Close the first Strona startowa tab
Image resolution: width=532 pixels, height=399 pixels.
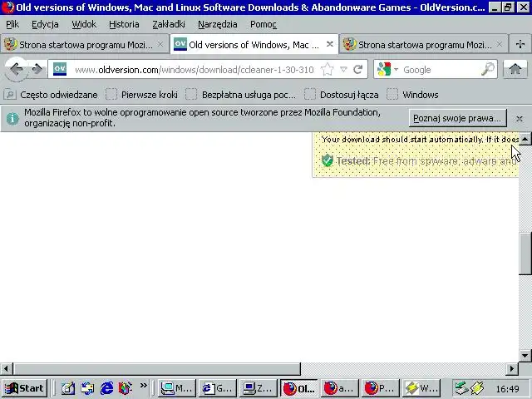(x=160, y=44)
